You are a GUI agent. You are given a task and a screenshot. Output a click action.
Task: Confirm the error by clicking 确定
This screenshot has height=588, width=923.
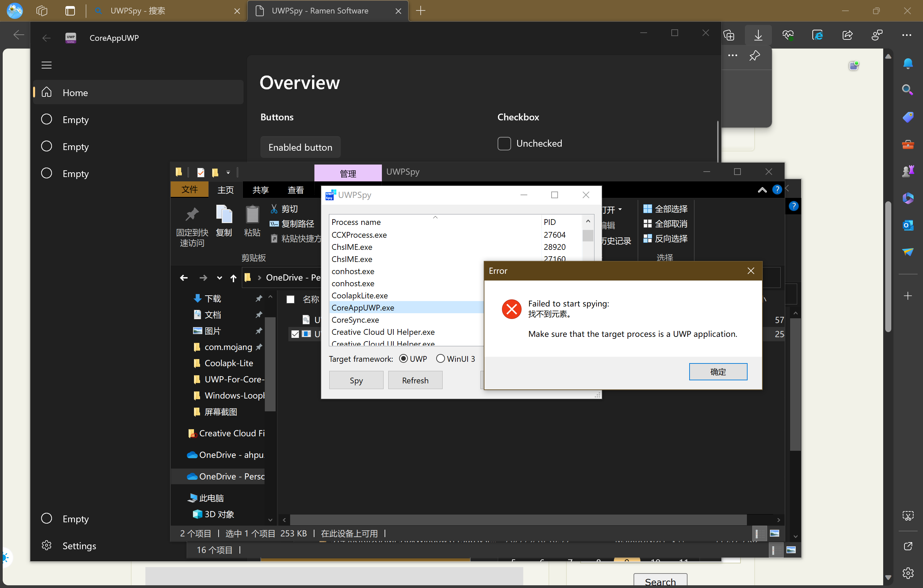coord(718,372)
